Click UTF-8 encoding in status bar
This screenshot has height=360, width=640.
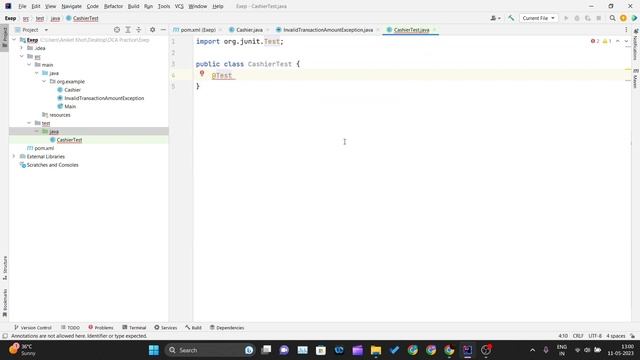pos(595,336)
